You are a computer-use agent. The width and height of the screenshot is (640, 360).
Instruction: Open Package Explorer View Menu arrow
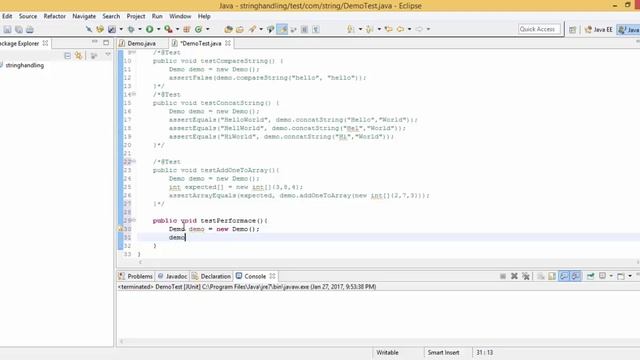pyautogui.click(x=108, y=55)
